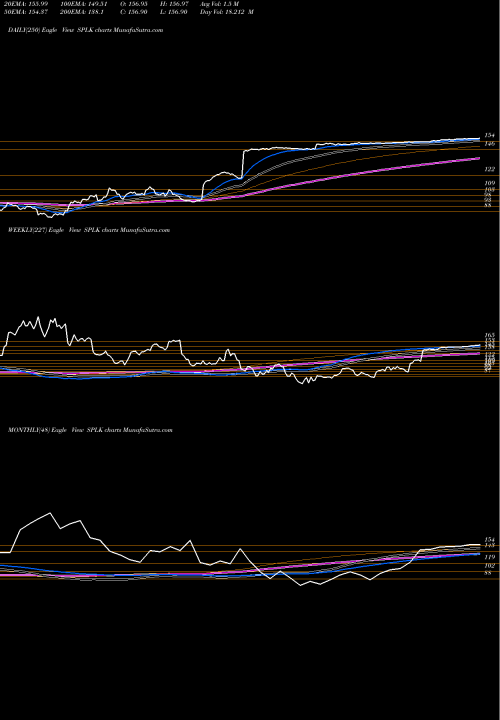The width and height of the screenshot is (500, 720).
Task: Click the 165 price label on weekly chart
Action: (489, 336)
